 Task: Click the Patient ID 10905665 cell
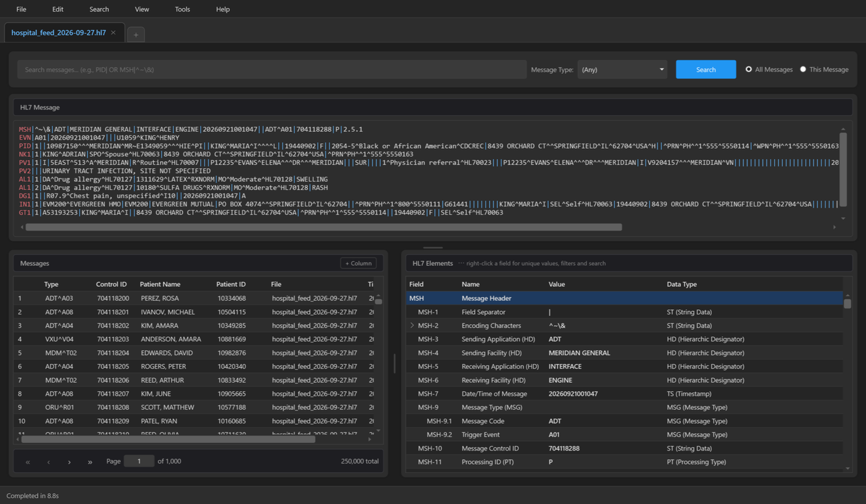point(231,394)
